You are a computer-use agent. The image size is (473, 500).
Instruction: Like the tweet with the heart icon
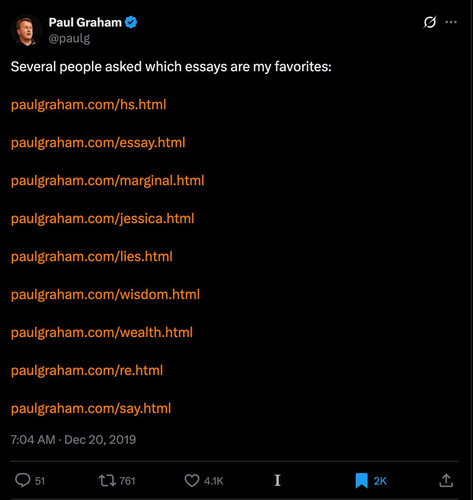tap(192, 481)
